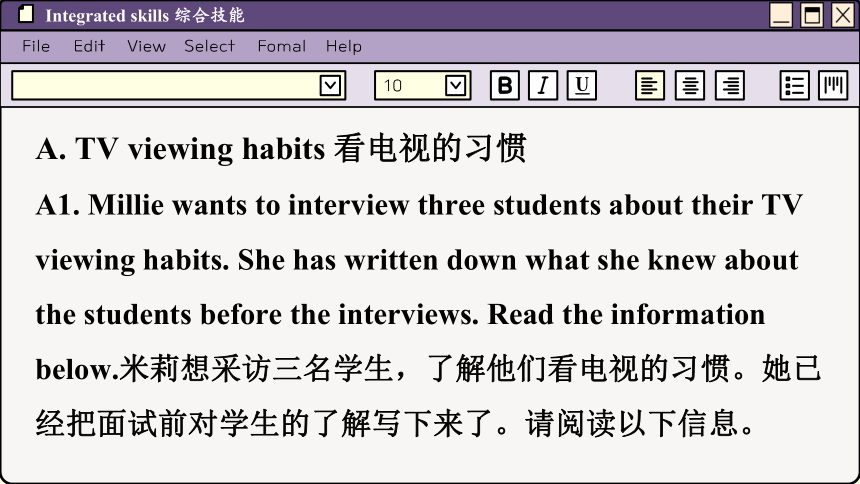Image resolution: width=860 pixels, height=484 pixels.
Task: Toggle Bold formatting button
Action: coord(505,86)
